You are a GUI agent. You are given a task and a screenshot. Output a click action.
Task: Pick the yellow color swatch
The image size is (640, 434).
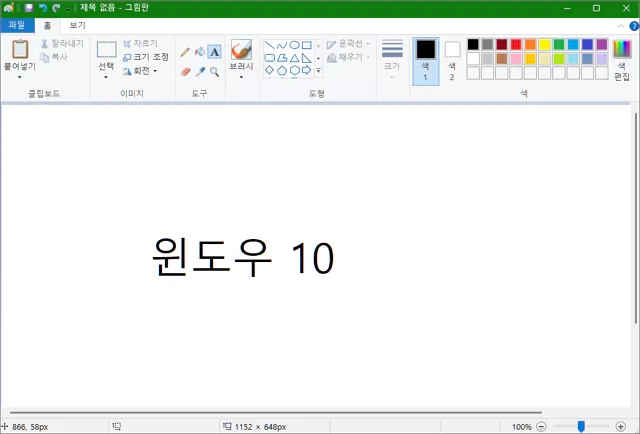pos(544,44)
